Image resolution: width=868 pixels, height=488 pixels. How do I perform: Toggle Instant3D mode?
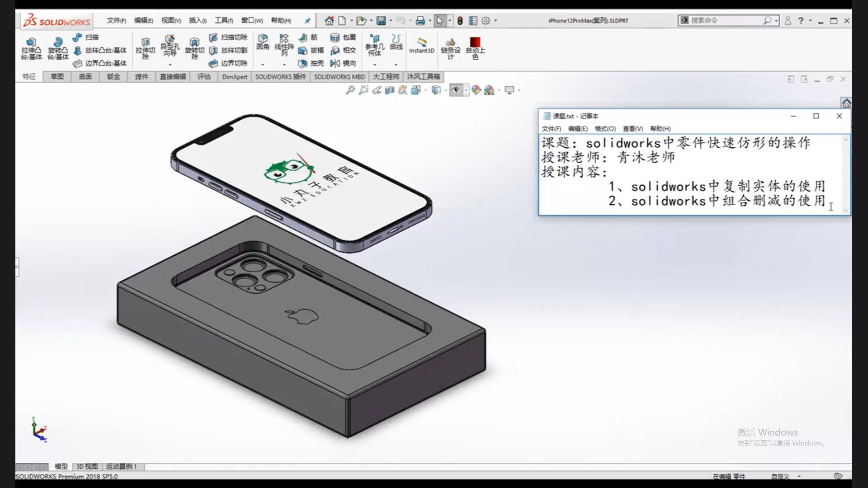[x=421, y=46]
